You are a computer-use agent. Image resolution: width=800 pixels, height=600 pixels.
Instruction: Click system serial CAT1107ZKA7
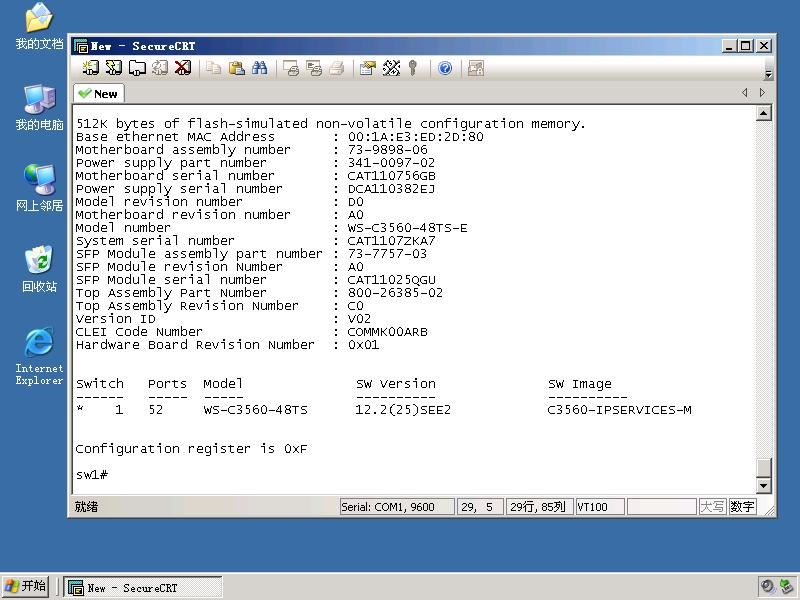pos(391,241)
